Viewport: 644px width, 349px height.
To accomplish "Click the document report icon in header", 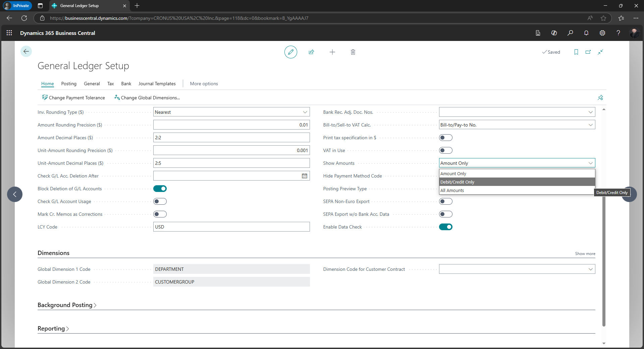I will (538, 33).
